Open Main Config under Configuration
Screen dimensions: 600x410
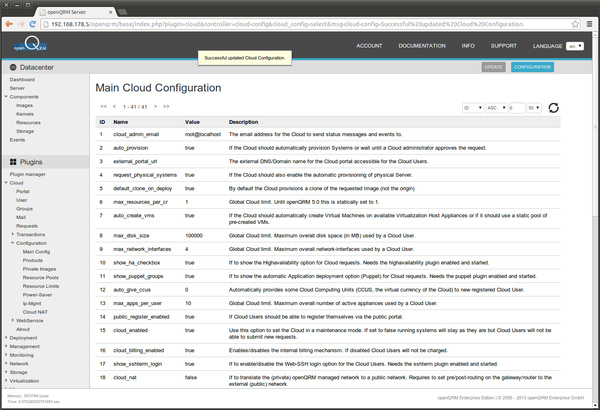[x=36, y=252]
